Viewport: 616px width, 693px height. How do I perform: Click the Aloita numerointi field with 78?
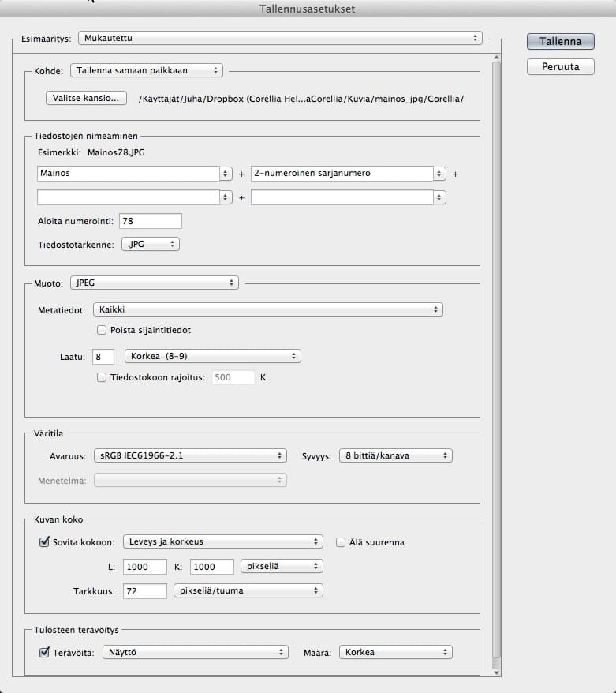point(151,221)
